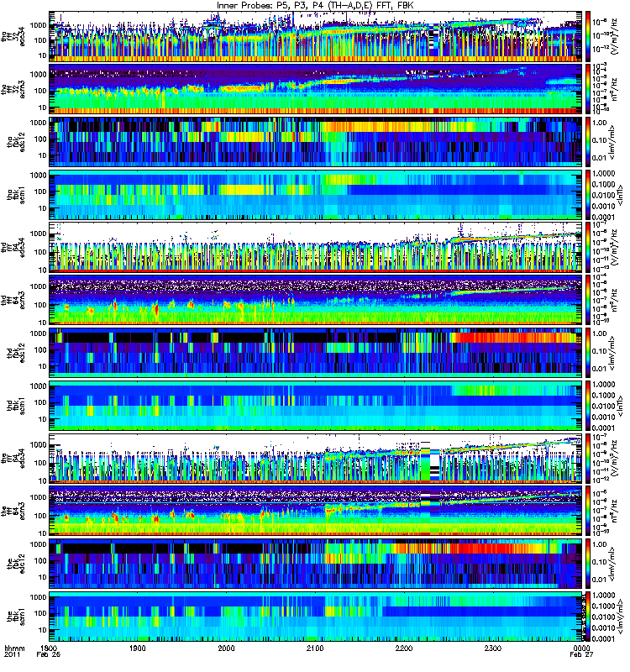Click the 'Feb 26' date label
This screenshot has height=672, width=630.
[49, 655]
